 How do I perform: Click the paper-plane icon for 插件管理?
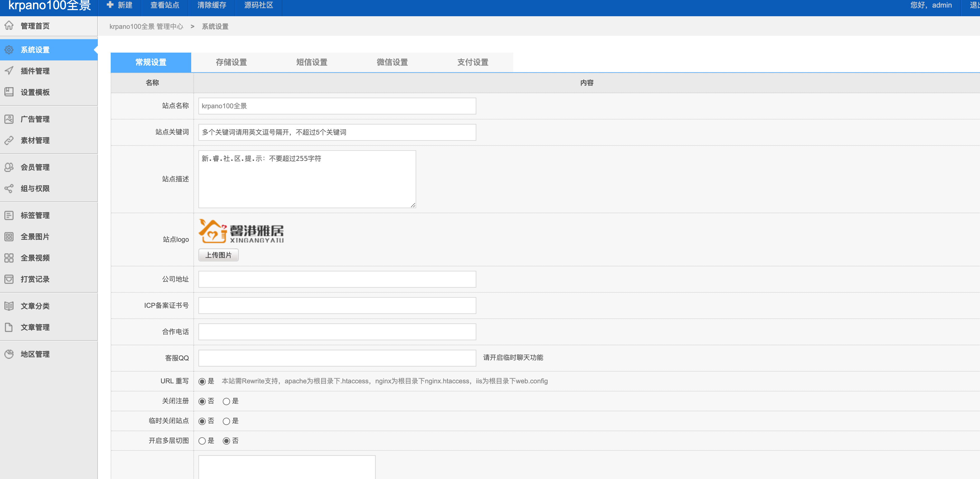[9, 71]
